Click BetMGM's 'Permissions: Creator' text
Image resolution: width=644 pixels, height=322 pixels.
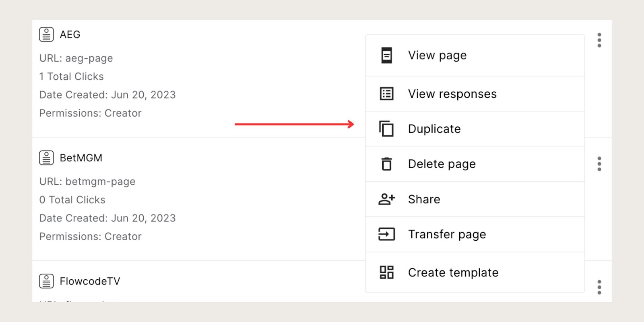coord(91,236)
